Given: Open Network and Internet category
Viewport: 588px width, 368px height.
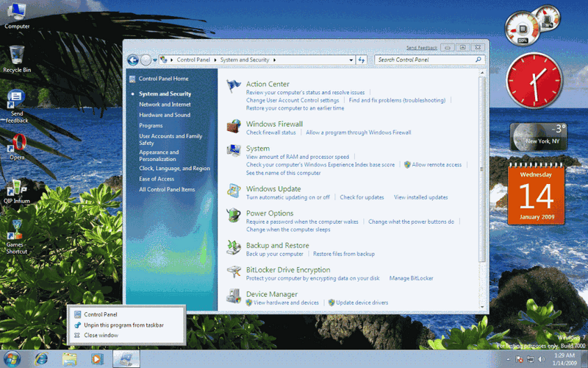Looking at the screenshot, I should pyautogui.click(x=165, y=105).
